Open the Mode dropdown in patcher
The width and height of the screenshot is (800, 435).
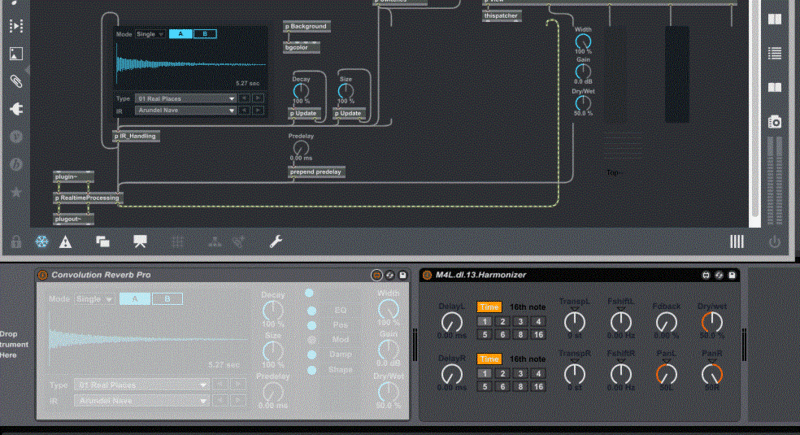click(x=150, y=34)
